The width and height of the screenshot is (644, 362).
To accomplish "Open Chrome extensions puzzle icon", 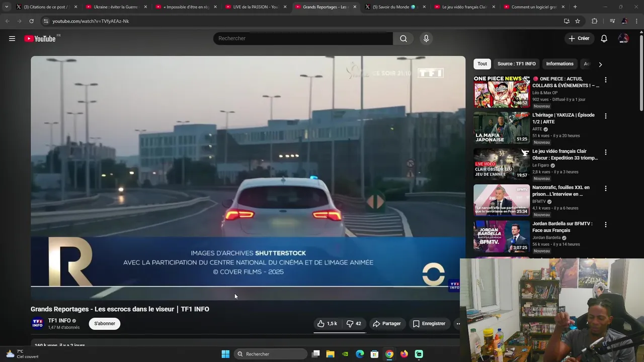I will click(595, 21).
